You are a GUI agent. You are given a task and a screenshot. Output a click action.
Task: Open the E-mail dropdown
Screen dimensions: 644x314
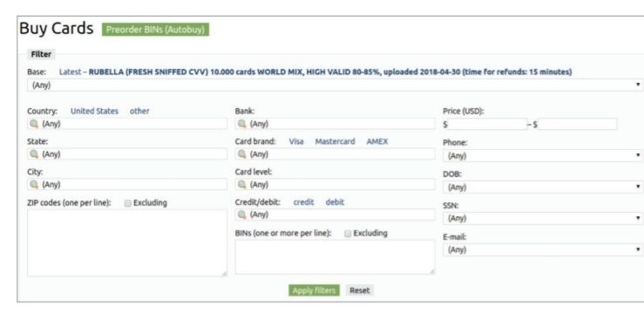click(543, 249)
